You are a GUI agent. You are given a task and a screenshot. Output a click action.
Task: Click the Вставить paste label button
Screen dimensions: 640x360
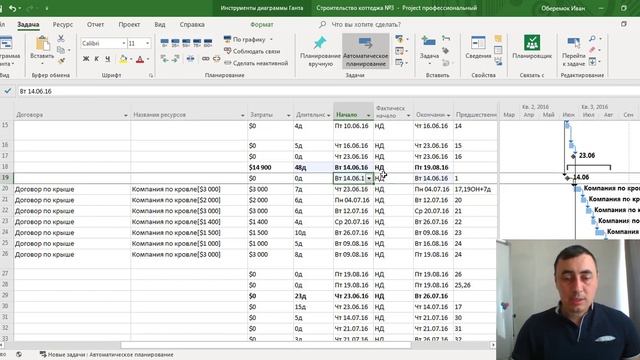coord(42,57)
